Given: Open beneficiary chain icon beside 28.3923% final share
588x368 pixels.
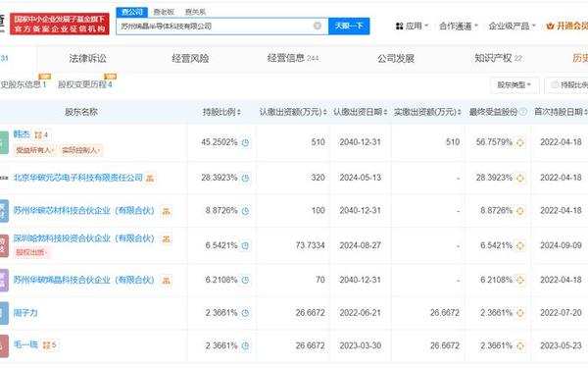Looking at the screenshot, I should tap(520, 178).
